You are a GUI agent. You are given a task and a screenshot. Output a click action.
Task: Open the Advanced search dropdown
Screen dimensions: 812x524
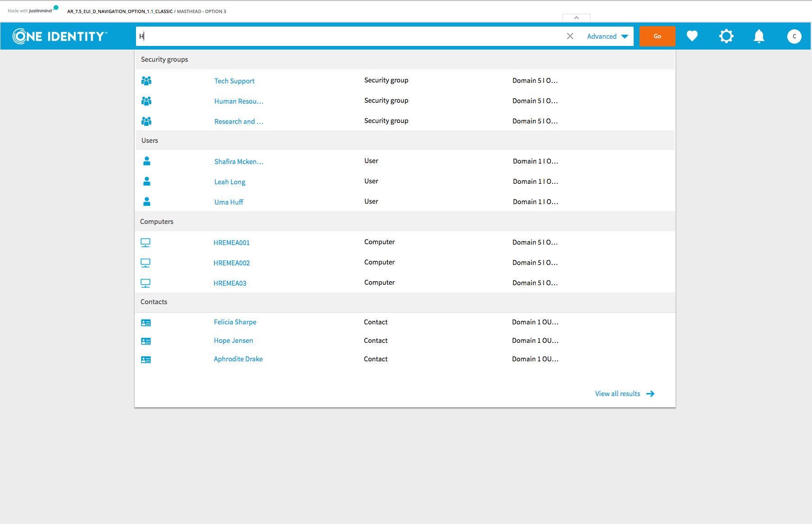(608, 36)
